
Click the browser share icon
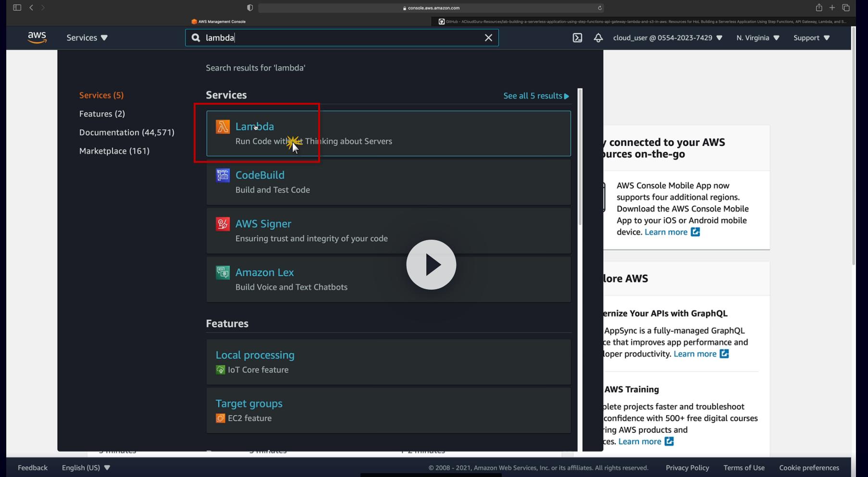819,8
